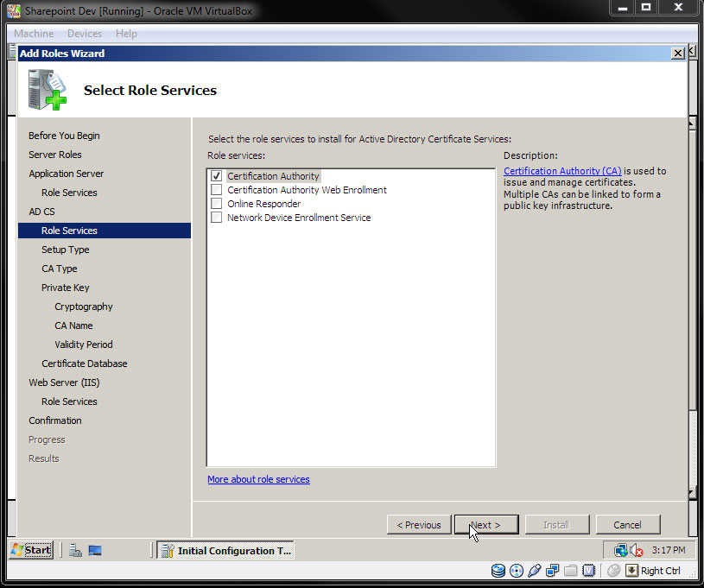Image resolution: width=704 pixels, height=588 pixels.
Task: Click the muted volume tray icon
Action: [x=637, y=550]
